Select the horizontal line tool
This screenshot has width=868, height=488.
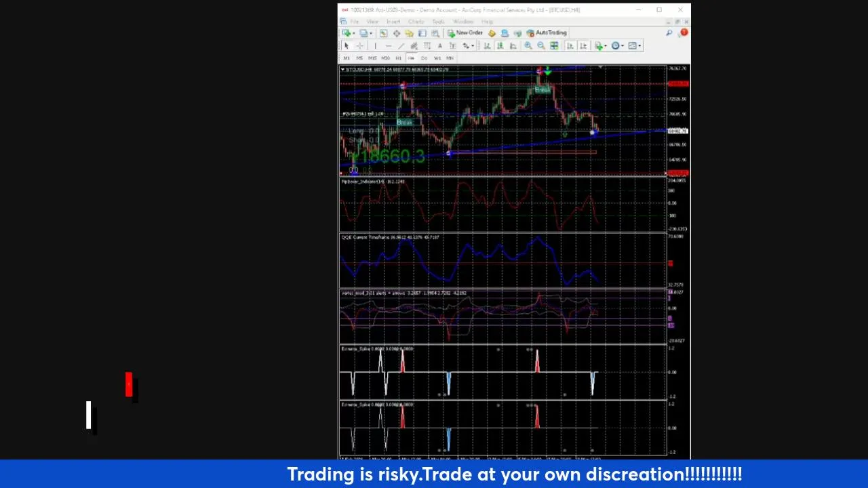coord(389,45)
